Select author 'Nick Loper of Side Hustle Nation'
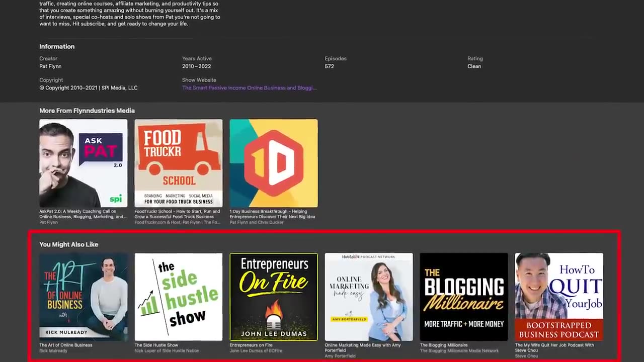644x362 pixels. (x=167, y=350)
